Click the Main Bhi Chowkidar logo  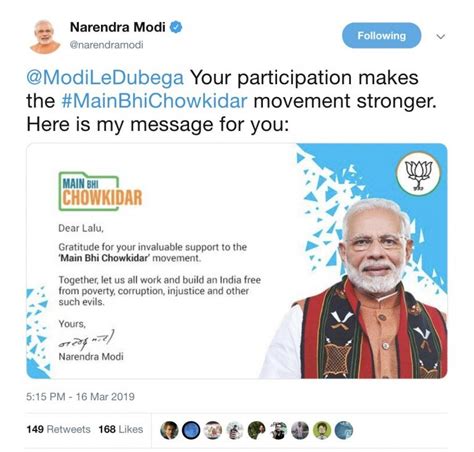101,192
